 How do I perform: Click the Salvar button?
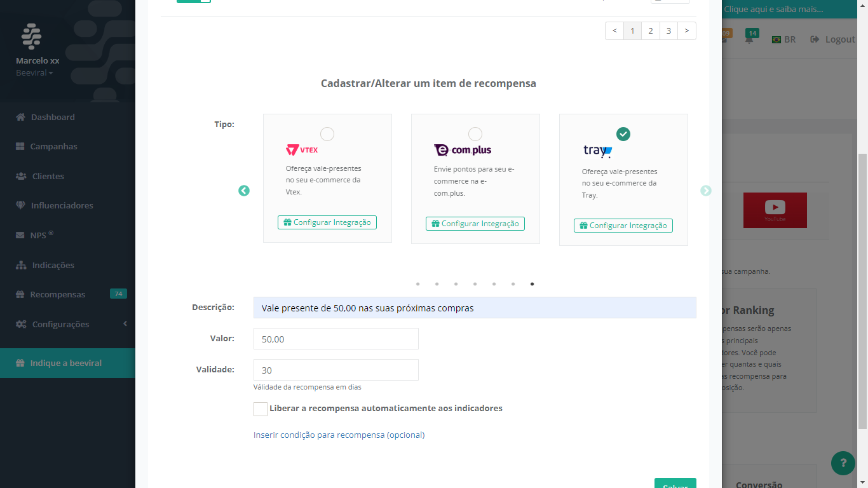tap(675, 483)
